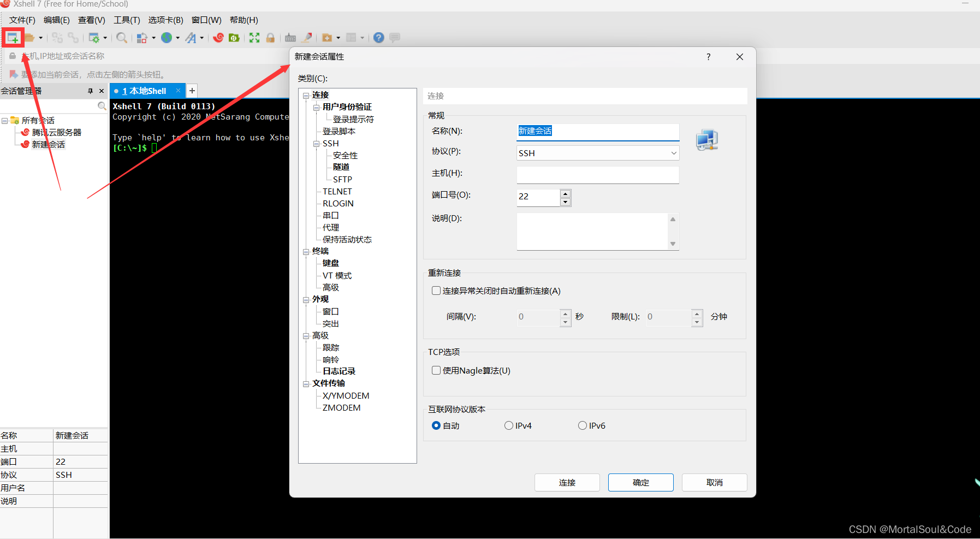Select 隧道 in the category tree
The width and height of the screenshot is (980, 539).
point(341,167)
